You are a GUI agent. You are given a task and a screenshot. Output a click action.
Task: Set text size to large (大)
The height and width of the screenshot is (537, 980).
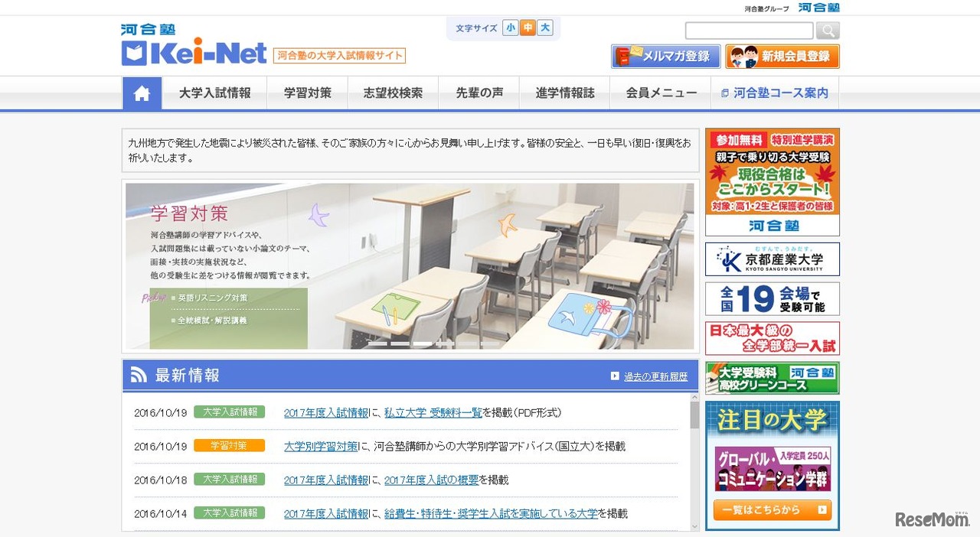(544, 28)
